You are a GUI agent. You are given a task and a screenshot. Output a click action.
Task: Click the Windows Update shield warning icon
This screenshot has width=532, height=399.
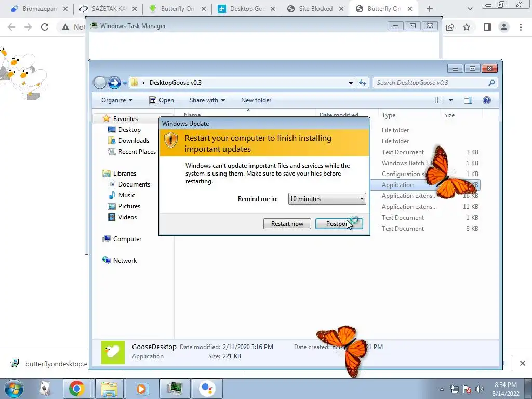(170, 140)
